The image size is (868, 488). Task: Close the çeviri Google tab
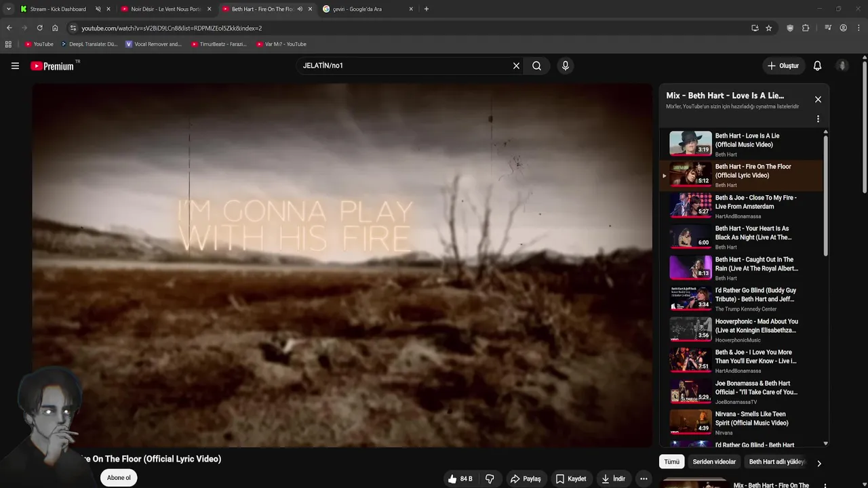coord(411,9)
